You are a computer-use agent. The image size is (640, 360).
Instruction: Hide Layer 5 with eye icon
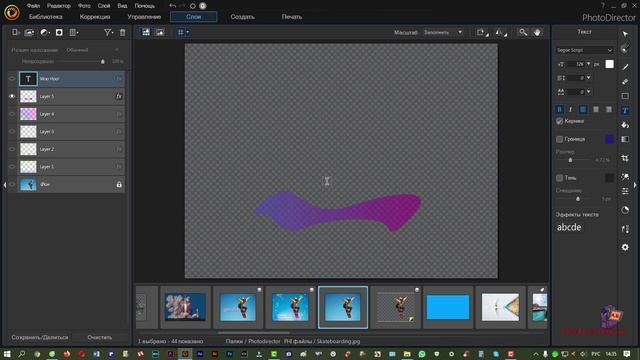12,96
